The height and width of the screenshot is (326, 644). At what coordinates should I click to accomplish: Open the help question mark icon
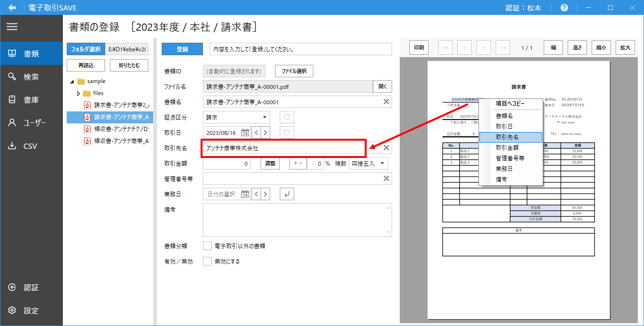click(564, 8)
